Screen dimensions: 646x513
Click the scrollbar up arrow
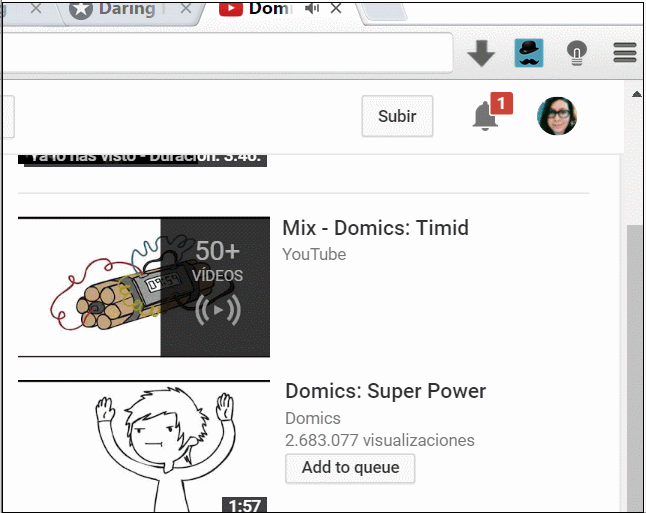tap(636, 94)
